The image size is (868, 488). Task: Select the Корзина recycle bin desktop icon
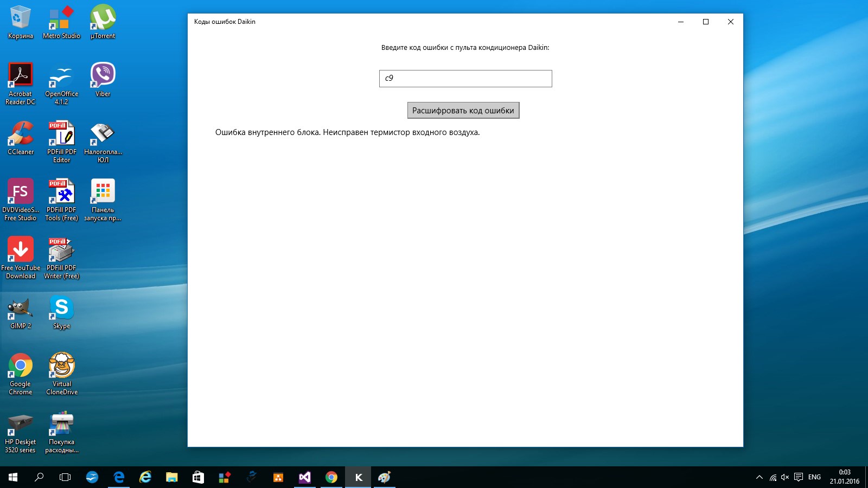[x=21, y=22]
